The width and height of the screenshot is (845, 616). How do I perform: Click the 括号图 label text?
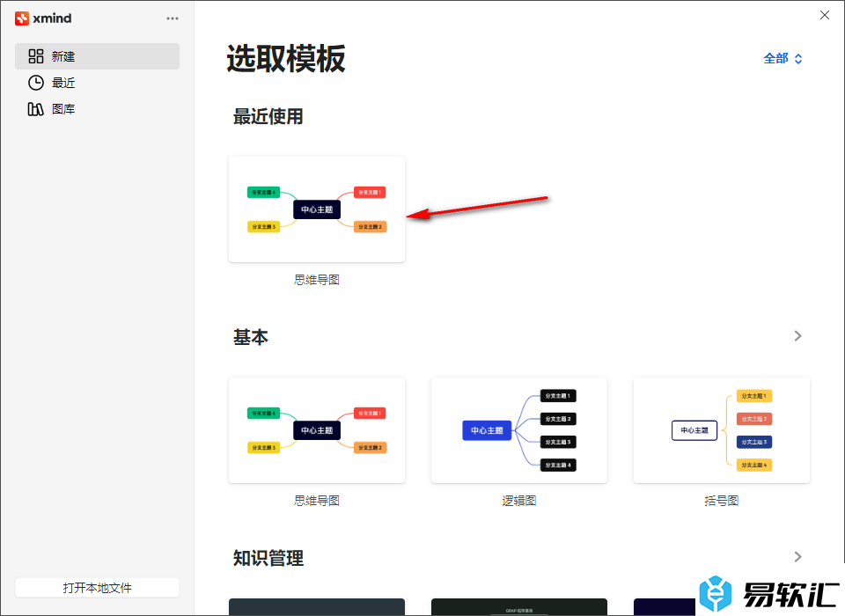click(722, 501)
